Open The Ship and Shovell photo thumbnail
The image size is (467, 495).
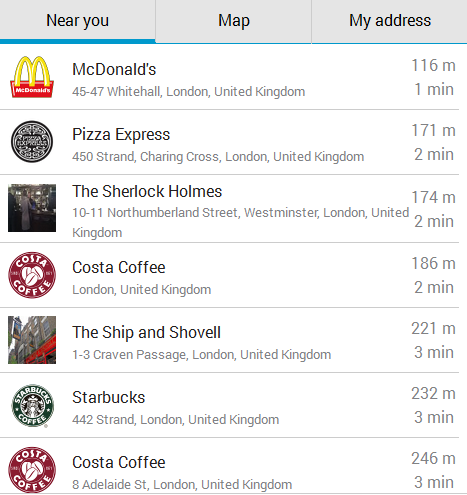click(x=32, y=340)
